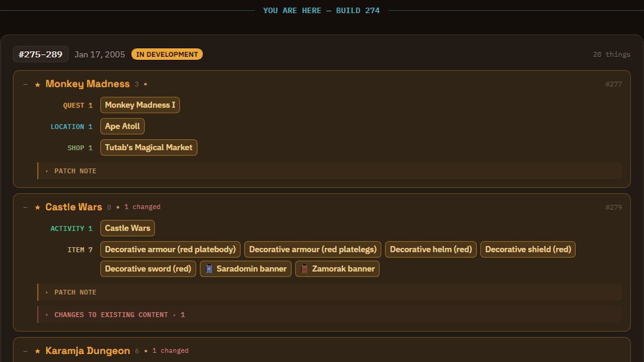The height and width of the screenshot is (362, 644).
Task: Click the Zamorak banner icon
Action: click(x=304, y=269)
